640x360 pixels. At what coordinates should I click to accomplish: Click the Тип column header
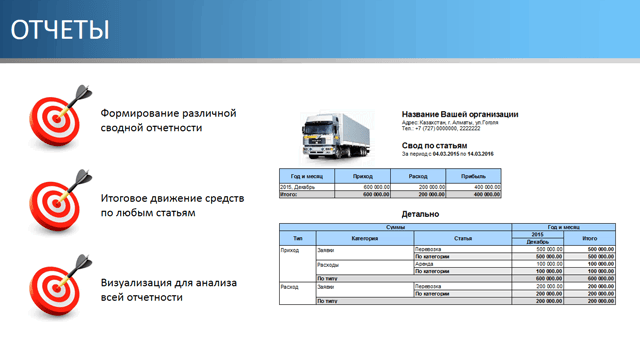click(x=298, y=238)
